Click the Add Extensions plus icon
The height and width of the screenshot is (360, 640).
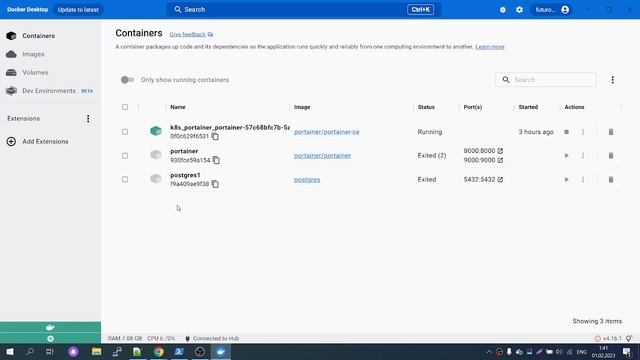(x=11, y=141)
